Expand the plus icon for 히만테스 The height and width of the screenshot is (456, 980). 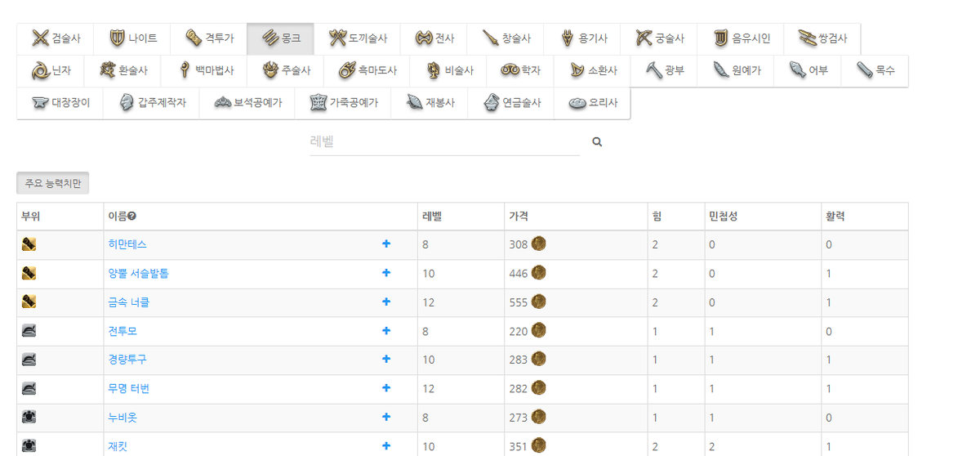(386, 244)
